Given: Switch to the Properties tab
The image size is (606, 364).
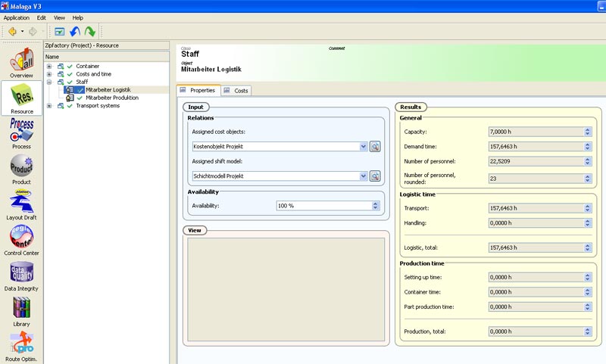Looking at the screenshot, I should coord(198,90).
